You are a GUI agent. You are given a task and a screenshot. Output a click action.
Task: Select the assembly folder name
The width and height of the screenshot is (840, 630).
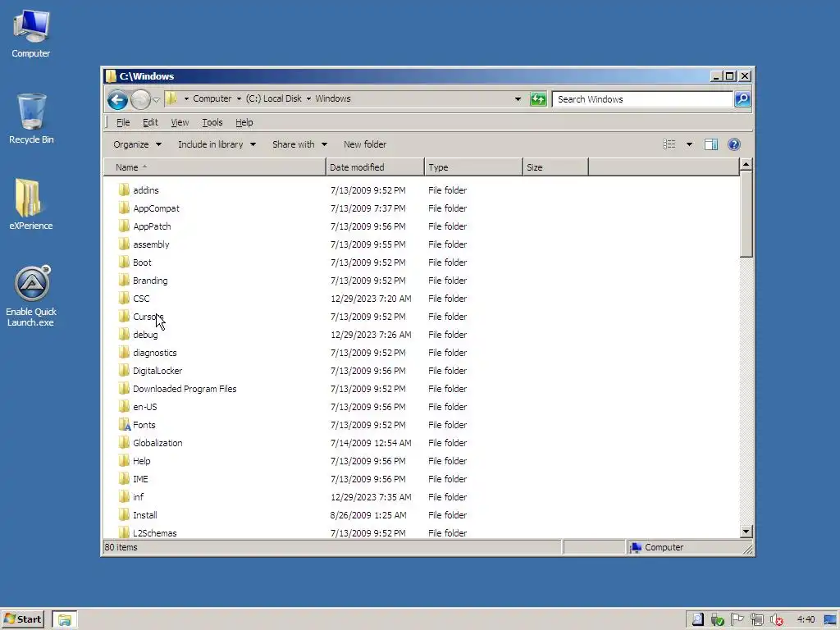coord(151,244)
